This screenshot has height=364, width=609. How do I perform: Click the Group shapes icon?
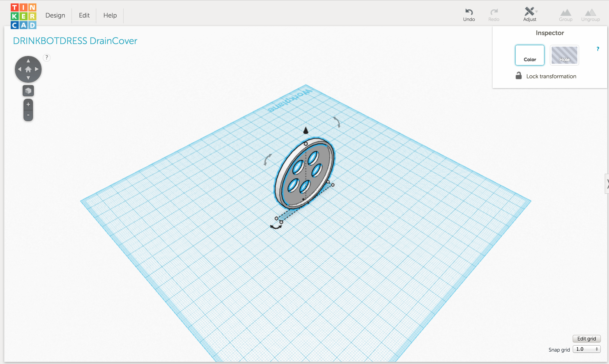click(566, 13)
